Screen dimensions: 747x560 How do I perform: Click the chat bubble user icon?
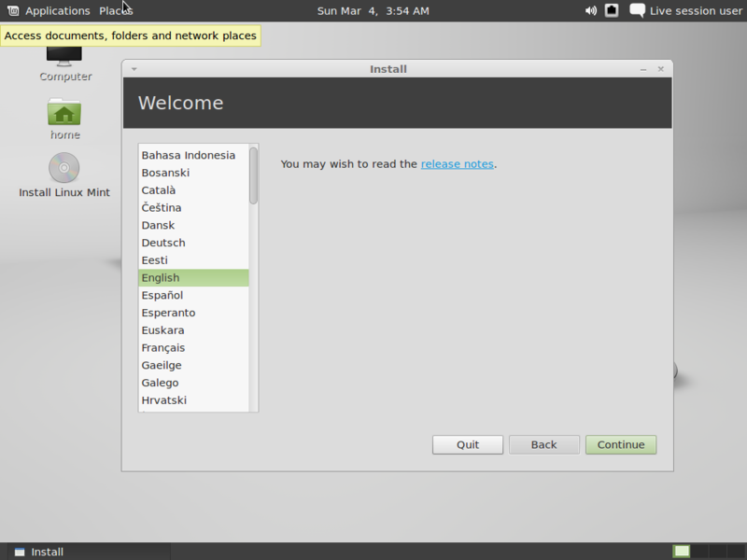click(638, 10)
